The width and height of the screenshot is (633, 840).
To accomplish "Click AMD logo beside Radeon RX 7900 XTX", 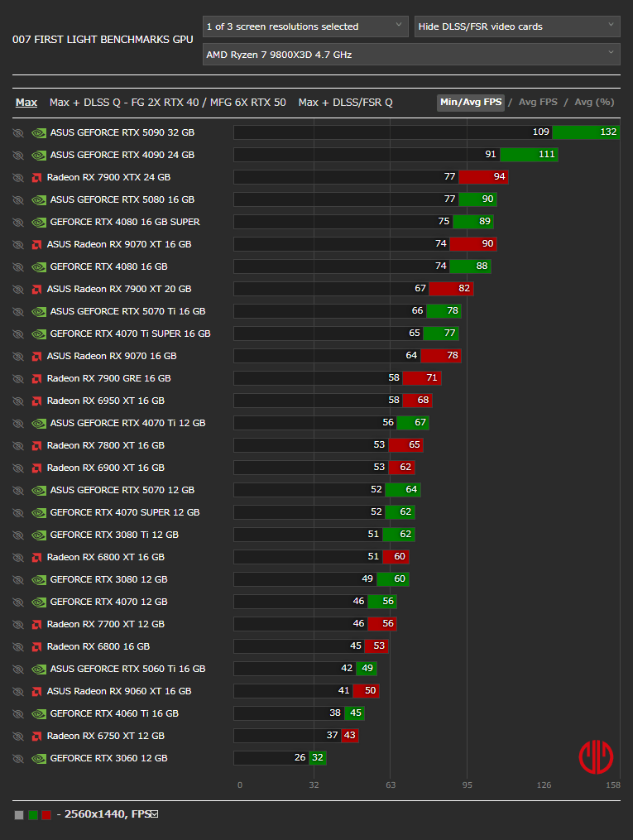I will (37, 178).
